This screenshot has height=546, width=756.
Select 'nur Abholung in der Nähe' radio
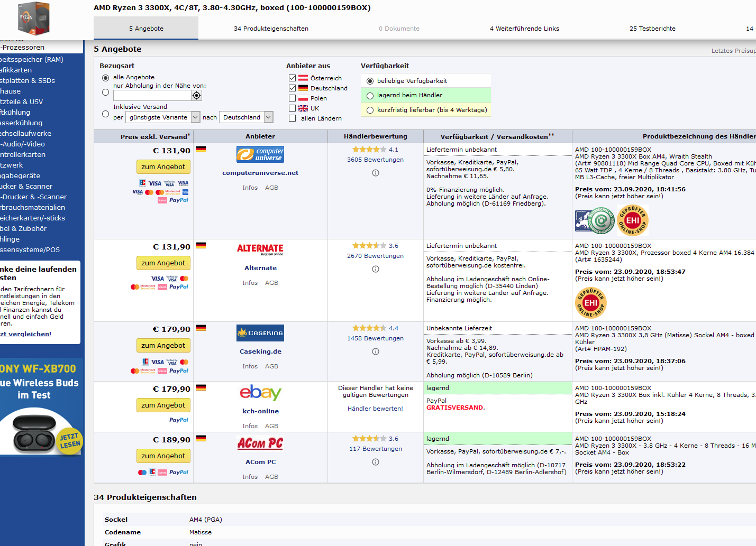click(x=105, y=92)
